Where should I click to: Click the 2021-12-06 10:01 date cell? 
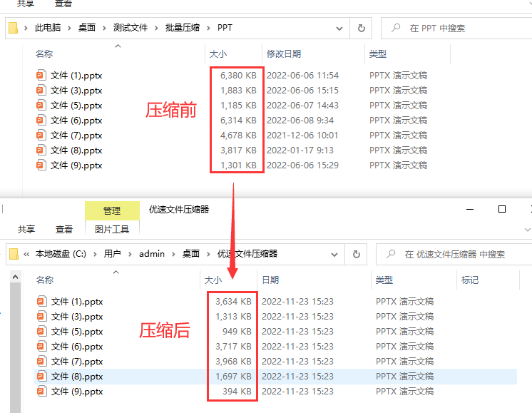302,135
